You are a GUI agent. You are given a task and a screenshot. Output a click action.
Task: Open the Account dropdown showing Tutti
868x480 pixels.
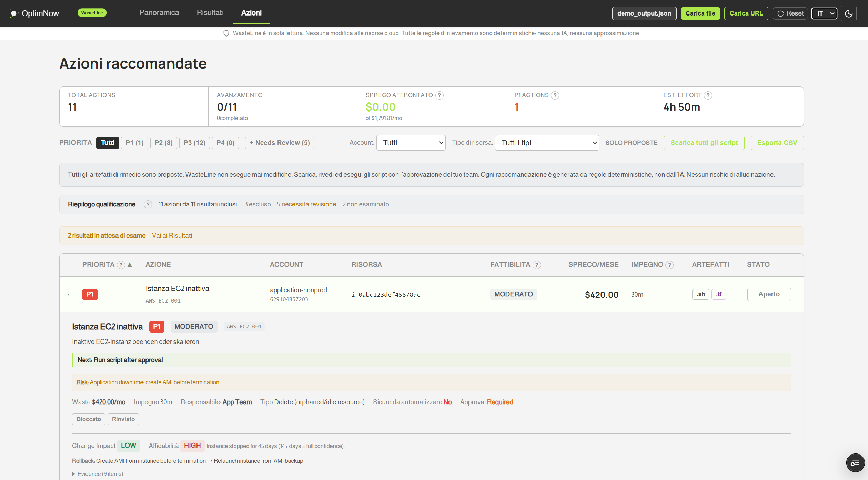(x=411, y=143)
